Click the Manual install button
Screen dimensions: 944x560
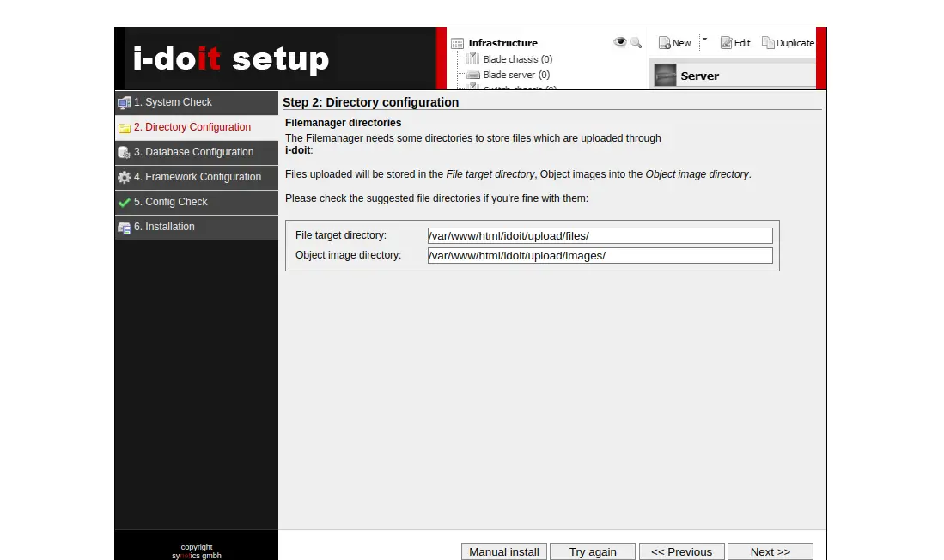[504, 551]
